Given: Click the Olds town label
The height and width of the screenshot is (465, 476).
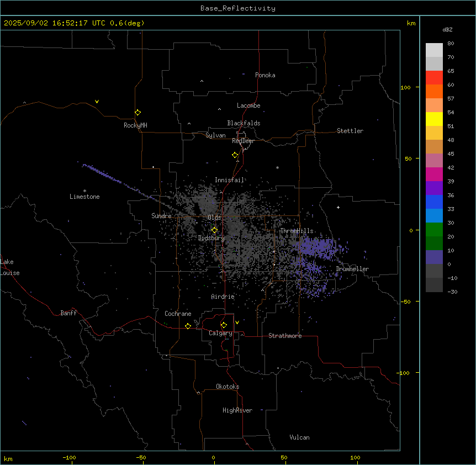Looking at the screenshot, I should (x=214, y=218).
